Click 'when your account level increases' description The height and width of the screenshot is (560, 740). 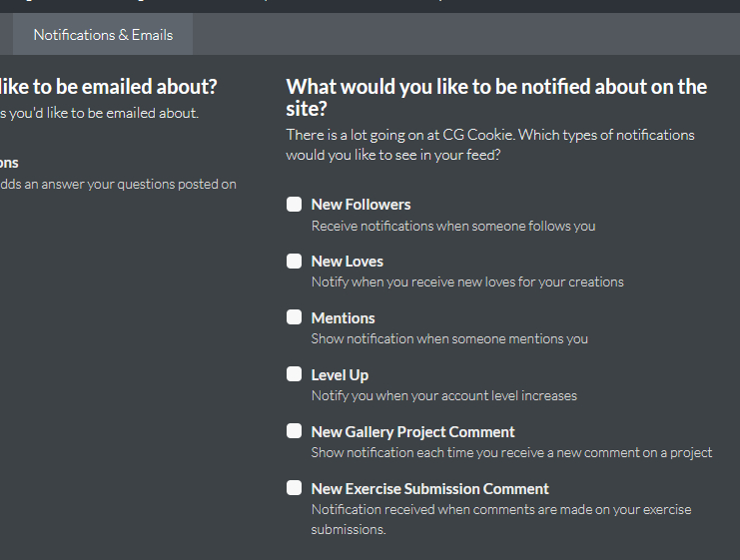(x=443, y=396)
